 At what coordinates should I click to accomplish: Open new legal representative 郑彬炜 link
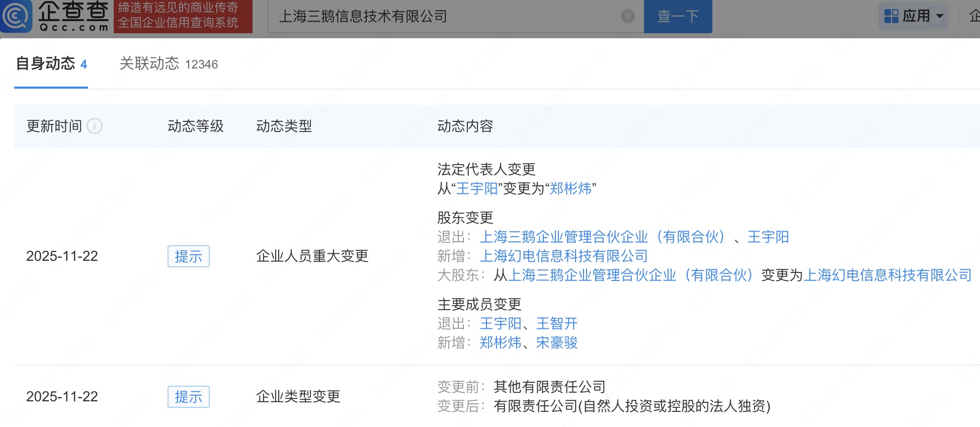pyautogui.click(x=570, y=189)
